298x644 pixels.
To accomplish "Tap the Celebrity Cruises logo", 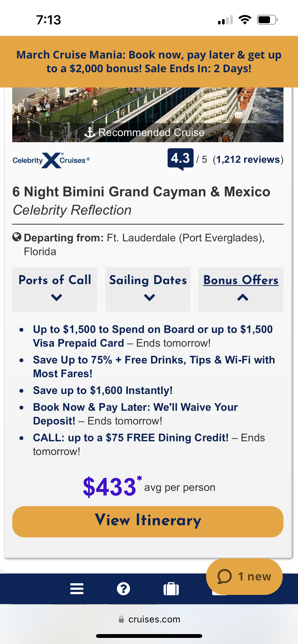I will click(51, 160).
